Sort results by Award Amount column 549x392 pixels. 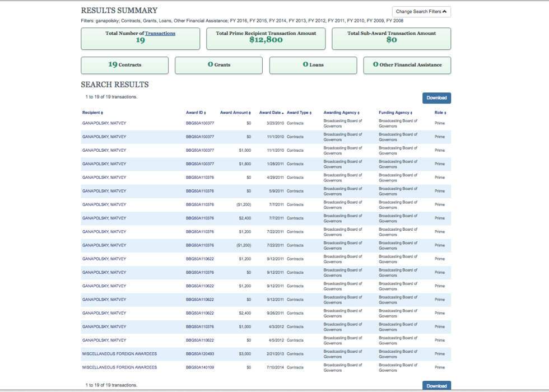[x=235, y=113]
